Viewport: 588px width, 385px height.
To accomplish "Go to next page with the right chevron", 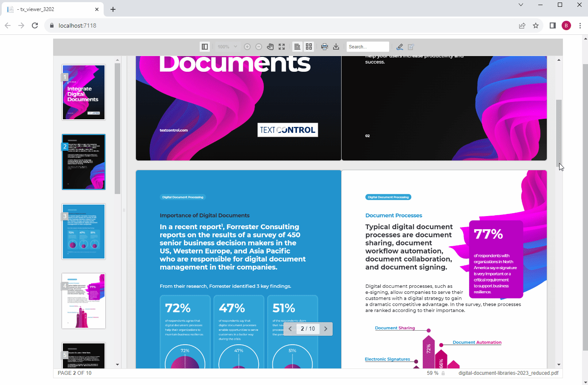I will point(325,329).
